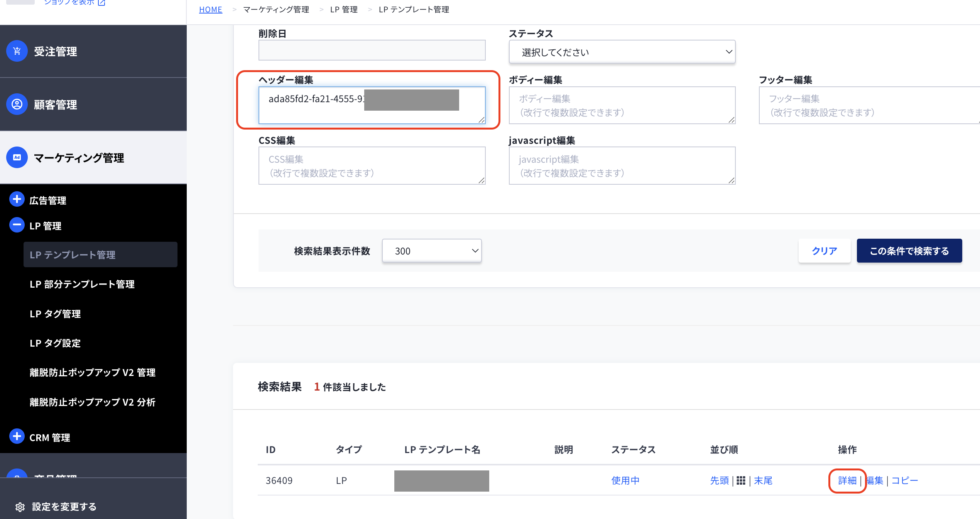Image resolution: width=980 pixels, height=519 pixels.
Task: Click the HOME breadcrumb link
Action: tap(211, 9)
